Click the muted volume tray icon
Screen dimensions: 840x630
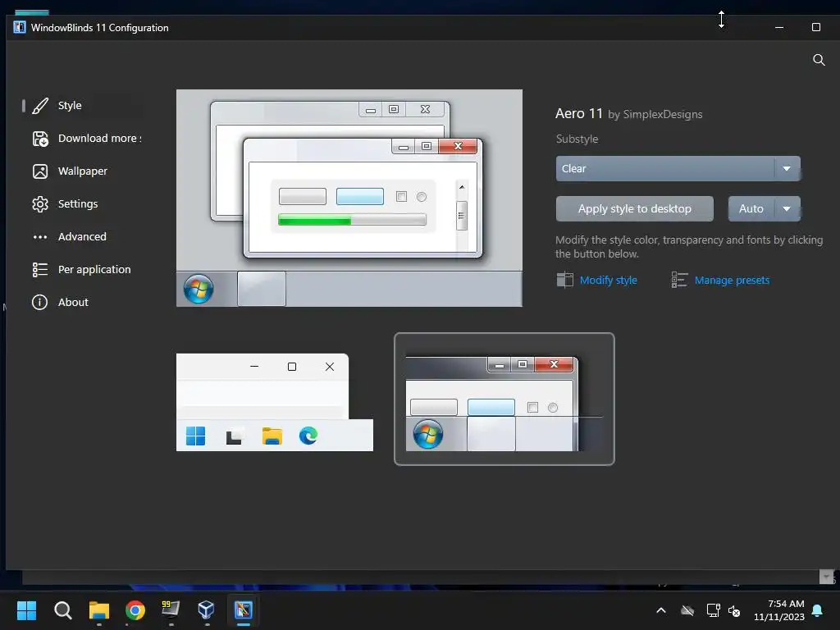click(x=734, y=610)
